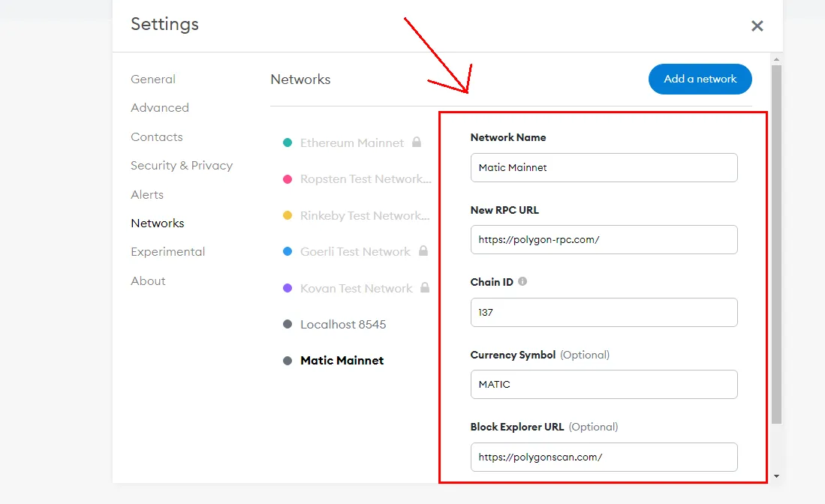Viewport: 825px width, 504px height.
Task: Focus the Chain ID input field
Action: [604, 312]
